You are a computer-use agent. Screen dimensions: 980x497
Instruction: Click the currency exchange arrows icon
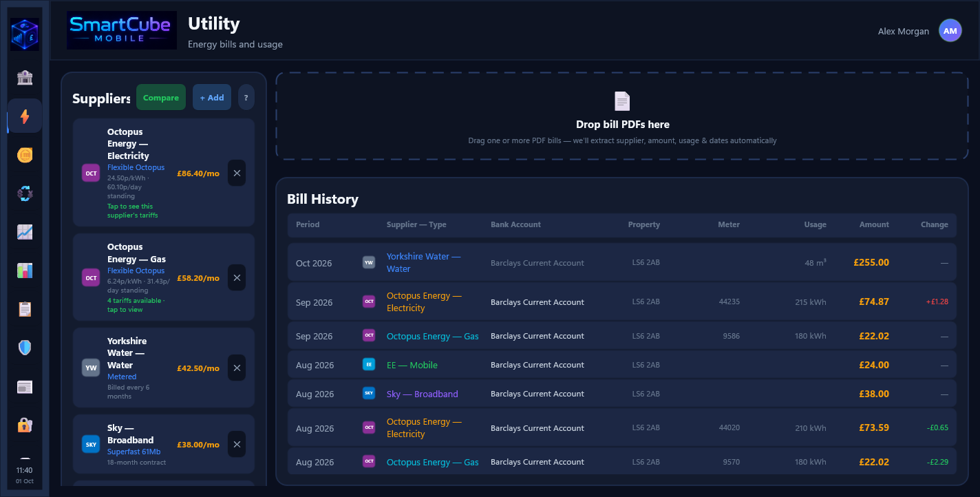click(25, 193)
